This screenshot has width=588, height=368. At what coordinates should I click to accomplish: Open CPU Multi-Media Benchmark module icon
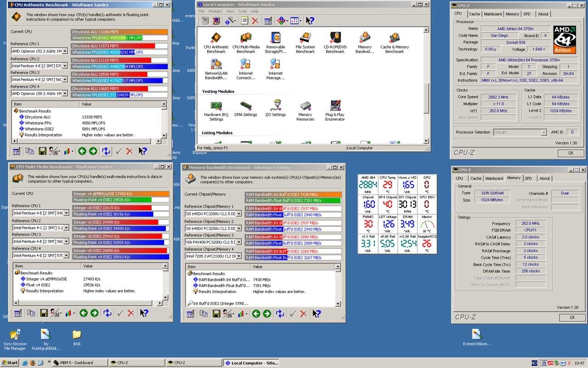[x=246, y=43]
